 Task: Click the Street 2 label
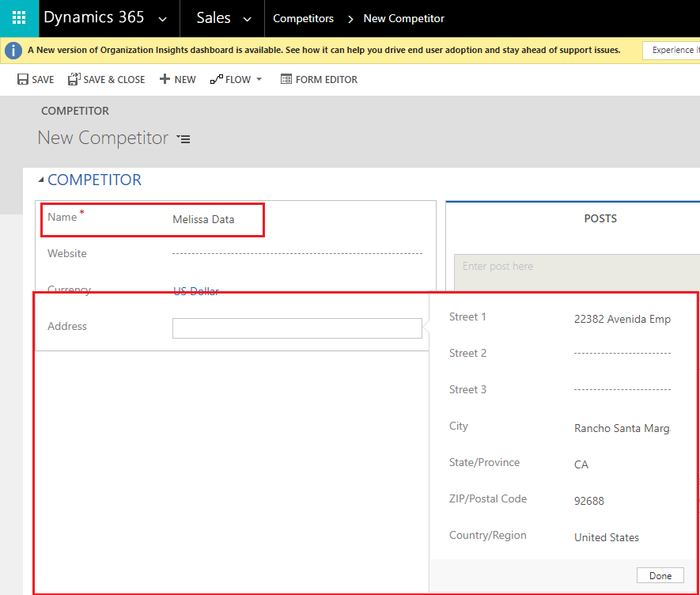coord(468,353)
